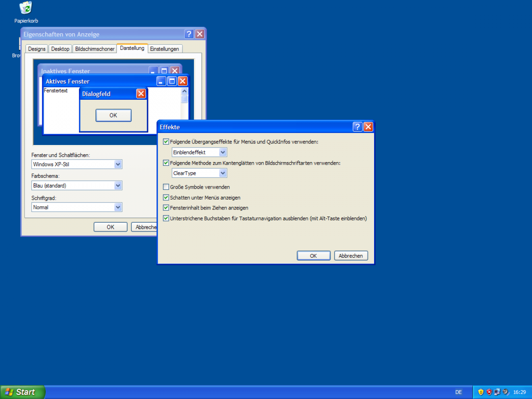The image size is (532, 399).
Task: Toggle Unterstrichene Buchstaben für Tastaturnavigation checkbox
Action: tap(166, 218)
